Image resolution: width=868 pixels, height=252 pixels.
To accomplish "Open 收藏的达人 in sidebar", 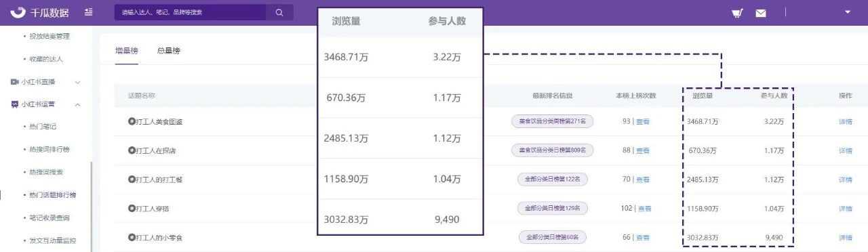I will (46, 59).
